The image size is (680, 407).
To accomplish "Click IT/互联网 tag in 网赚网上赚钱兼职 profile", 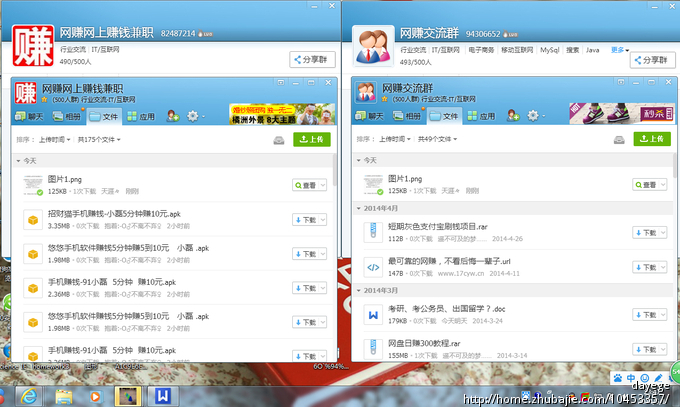I will pyautogui.click(x=105, y=49).
